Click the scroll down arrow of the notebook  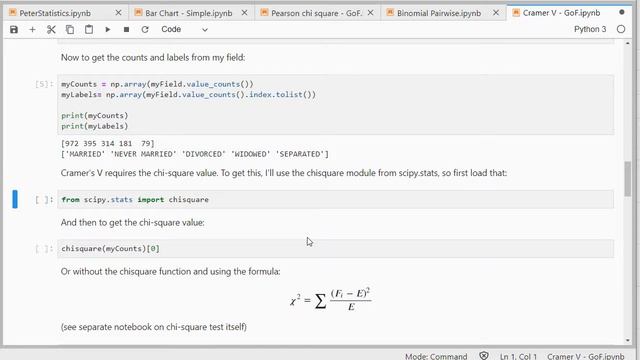coord(627,340)
